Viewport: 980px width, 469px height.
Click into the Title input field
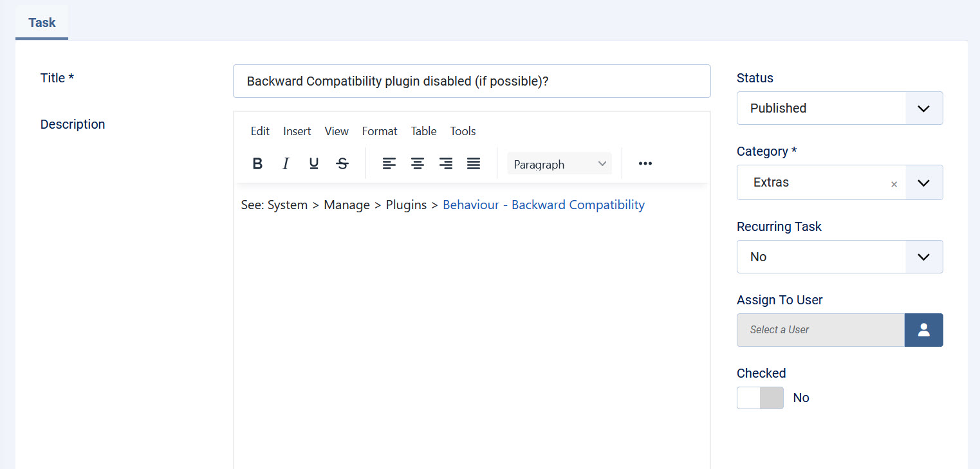coord(471,82)
